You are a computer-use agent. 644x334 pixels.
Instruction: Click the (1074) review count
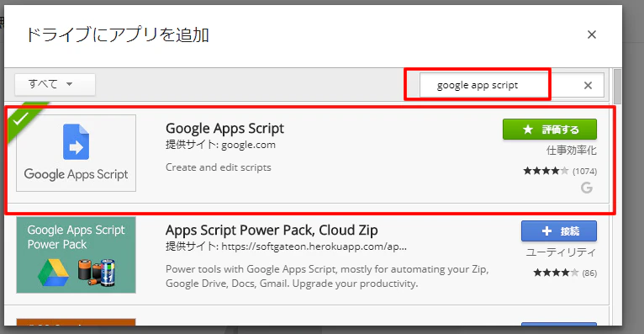coord(584,172)
